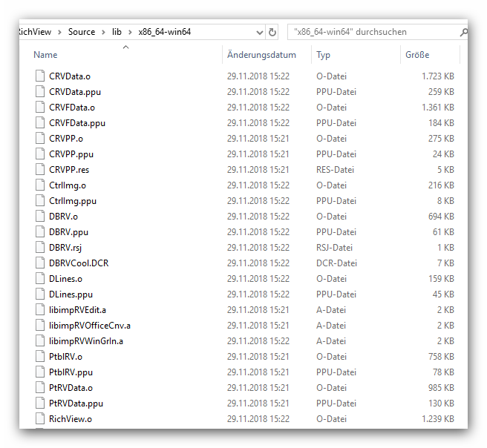The height and width of the screenshot is (448, 487).
Task: Click the libimpRVWinGrIn.a file icon
Action: coord(40,340)
